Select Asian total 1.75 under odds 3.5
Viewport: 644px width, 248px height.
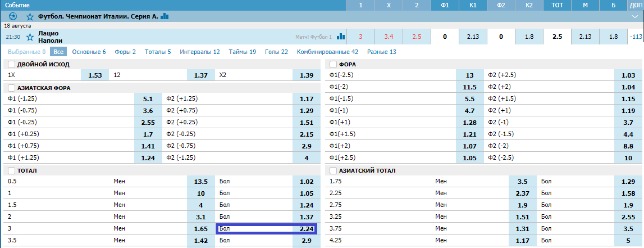pyautogui.click(x=522, y=182)
